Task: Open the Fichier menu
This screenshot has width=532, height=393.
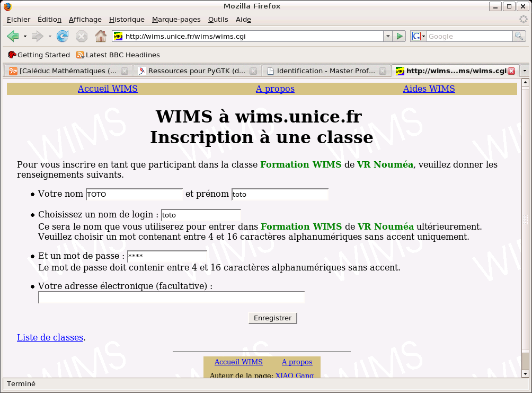Action: click(19, 20)
